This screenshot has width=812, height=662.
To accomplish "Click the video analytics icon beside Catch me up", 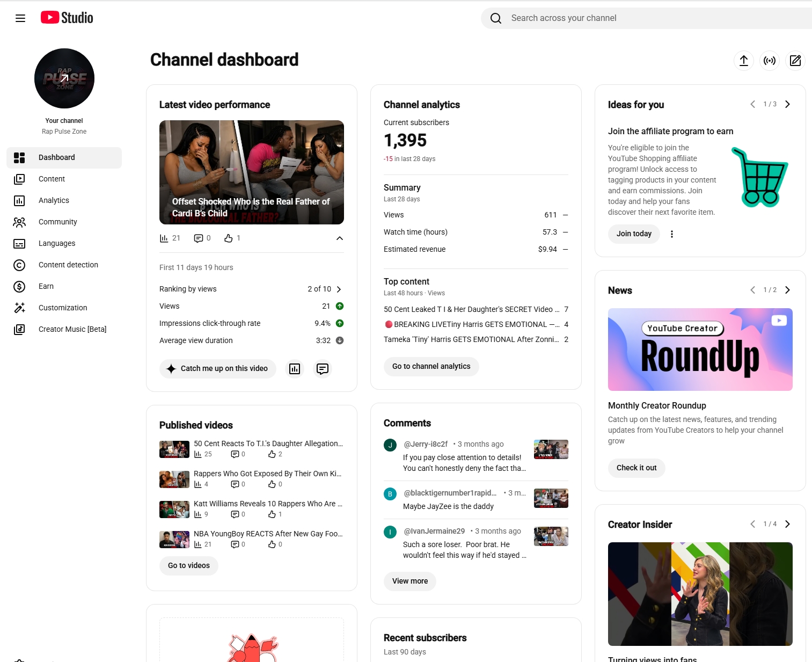I will [295, 369].
